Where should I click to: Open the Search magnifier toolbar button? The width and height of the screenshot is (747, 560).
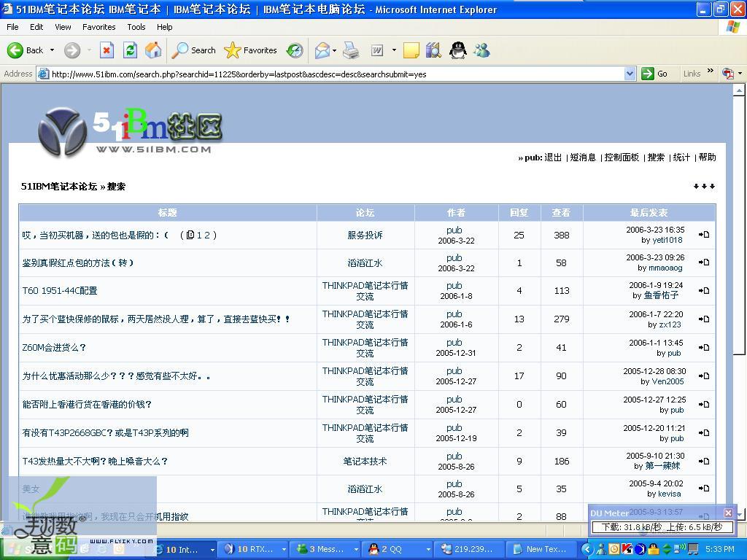tap(193, 50)
